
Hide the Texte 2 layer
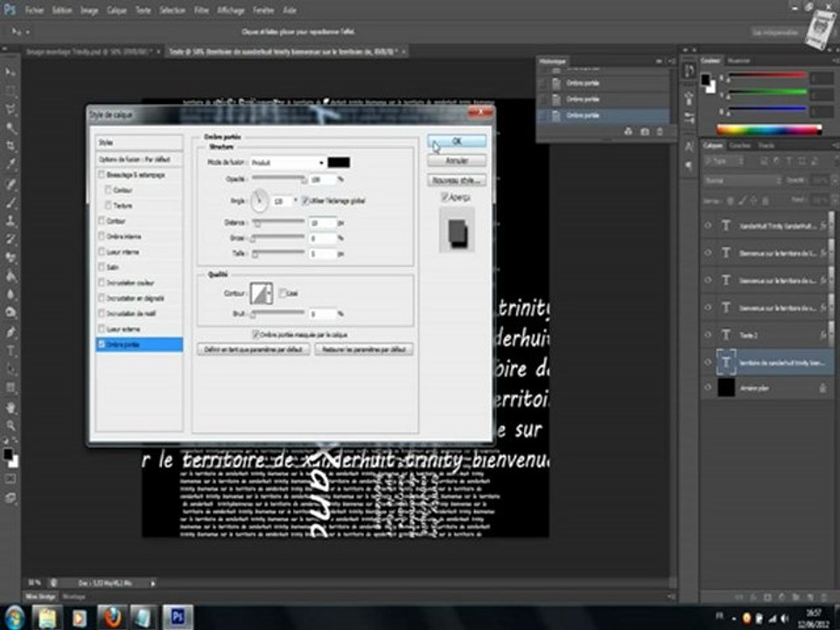pos(708,335)
